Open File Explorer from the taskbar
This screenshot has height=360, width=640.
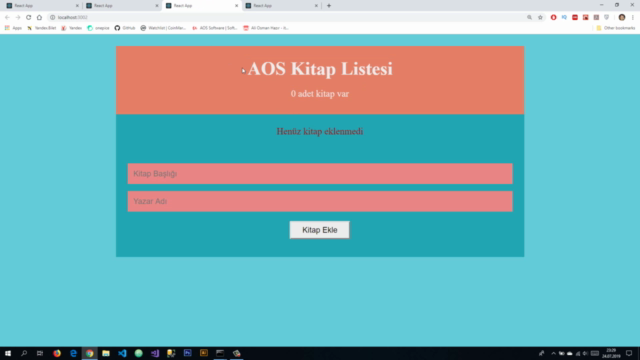pos(106,353)
